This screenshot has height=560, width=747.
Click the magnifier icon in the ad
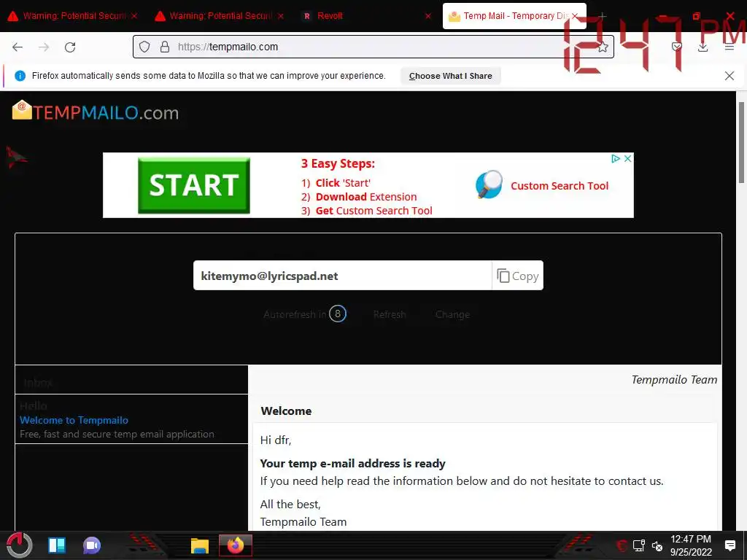click(489, 184)
